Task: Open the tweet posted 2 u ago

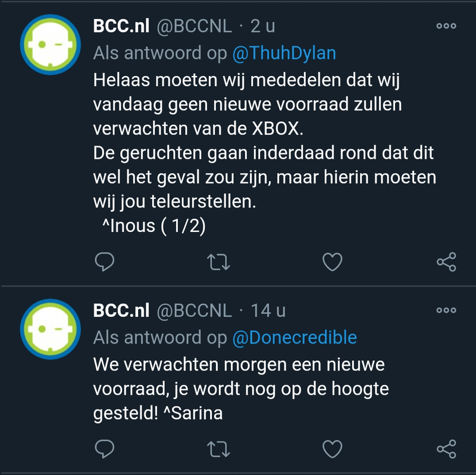Action: pos(262,26)
